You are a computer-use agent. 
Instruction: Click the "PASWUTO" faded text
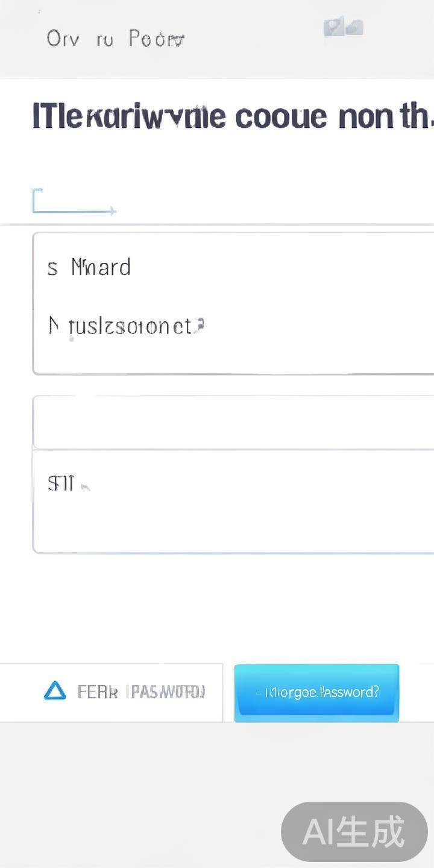click(x=166, y=691)
